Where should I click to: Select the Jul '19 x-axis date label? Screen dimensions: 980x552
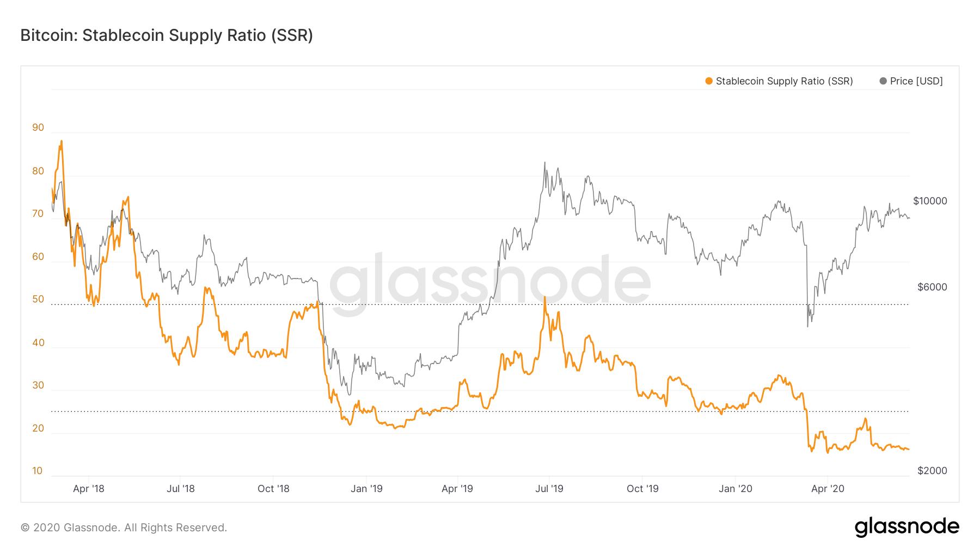[549, 488]
